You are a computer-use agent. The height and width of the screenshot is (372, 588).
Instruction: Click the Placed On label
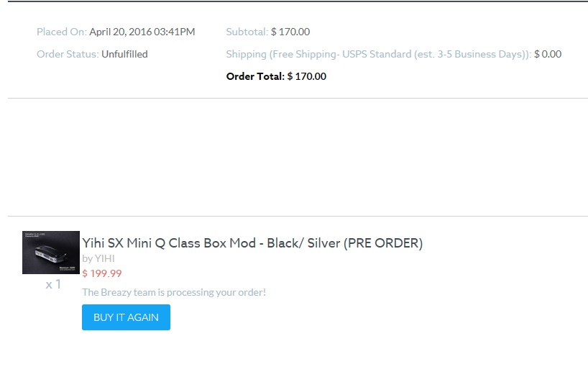point(61,32)
